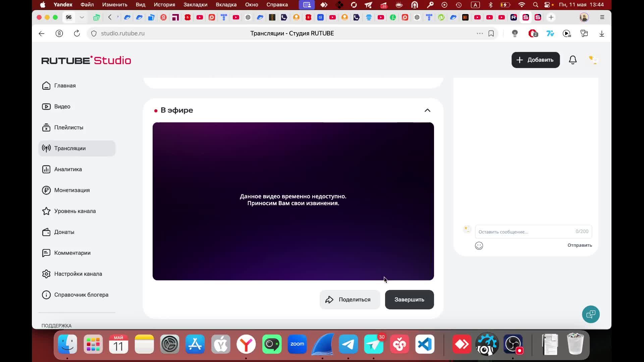The width and height of the screenshot is (644, 362).
Task: Open the Вид menu
Action: point(141,5)
